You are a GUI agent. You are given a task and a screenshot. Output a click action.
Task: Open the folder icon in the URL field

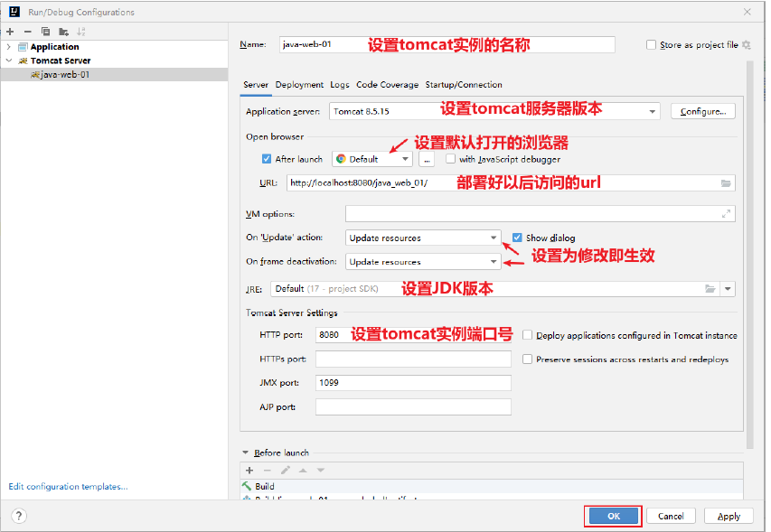pyautogui.click(x=726, y=183)
